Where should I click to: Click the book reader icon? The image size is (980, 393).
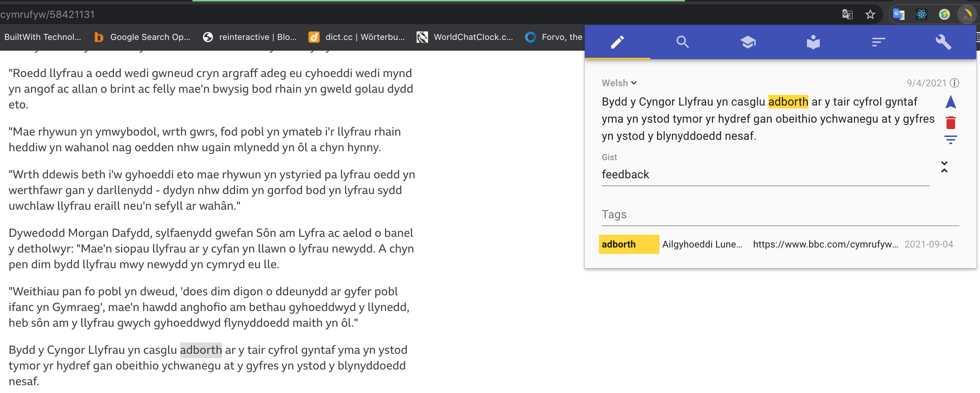point(813,42)
